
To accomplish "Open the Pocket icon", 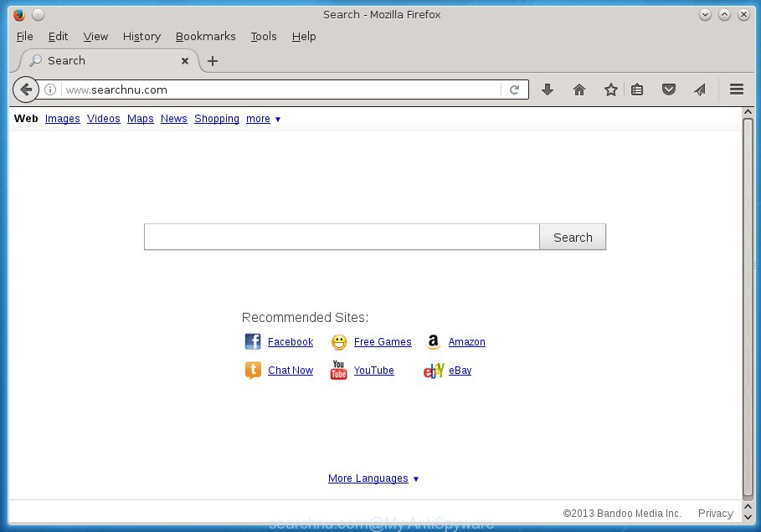I will (669, 90).
